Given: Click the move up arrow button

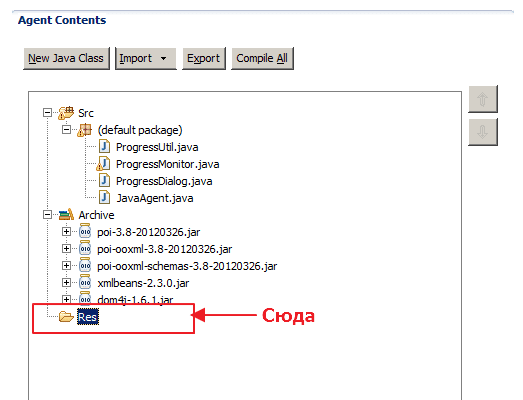Looking at the screenshot, I should 483,99.
